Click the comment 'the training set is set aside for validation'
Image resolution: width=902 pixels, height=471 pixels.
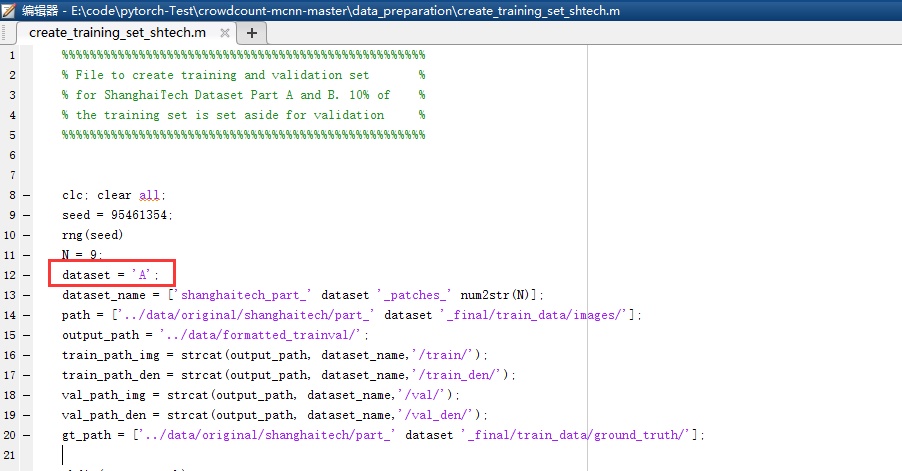coord(230,115)
